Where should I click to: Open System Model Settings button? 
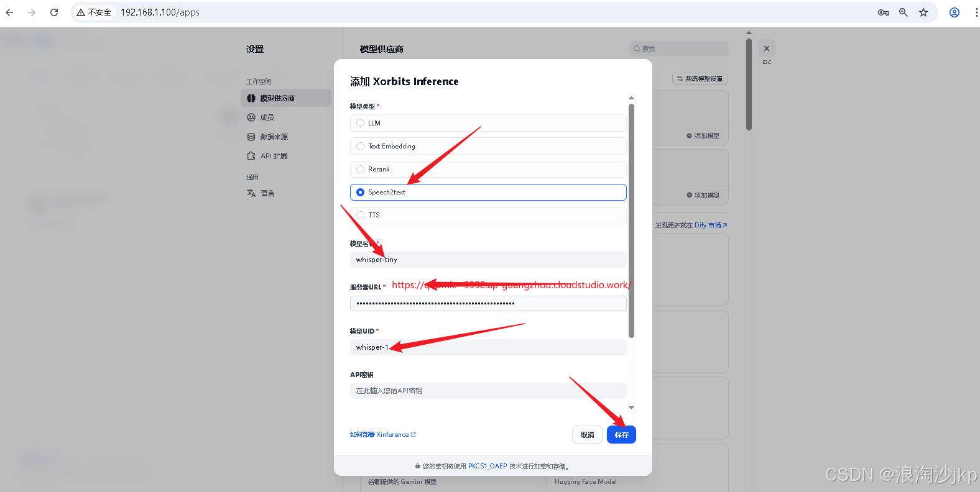point(700,79)
